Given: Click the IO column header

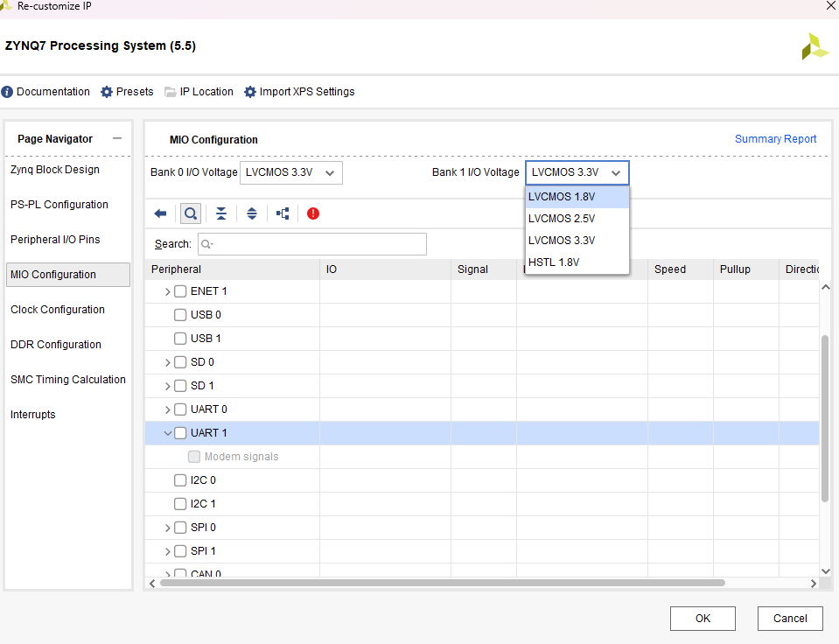Looking at the screenshot, I should click(x=385, y=269).
